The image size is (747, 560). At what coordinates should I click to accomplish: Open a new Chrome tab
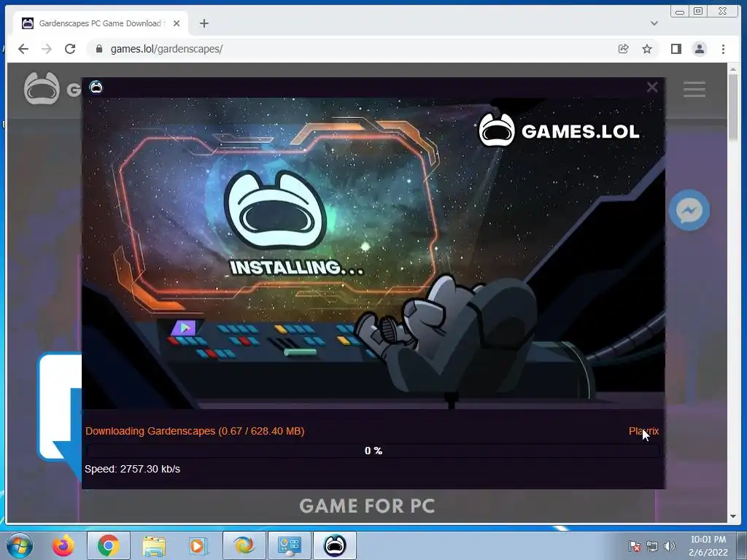[x=204, y=23]
